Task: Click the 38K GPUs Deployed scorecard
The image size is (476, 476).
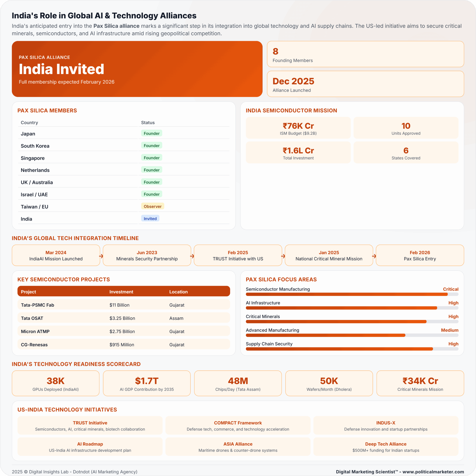Action: tap(55, 383)
